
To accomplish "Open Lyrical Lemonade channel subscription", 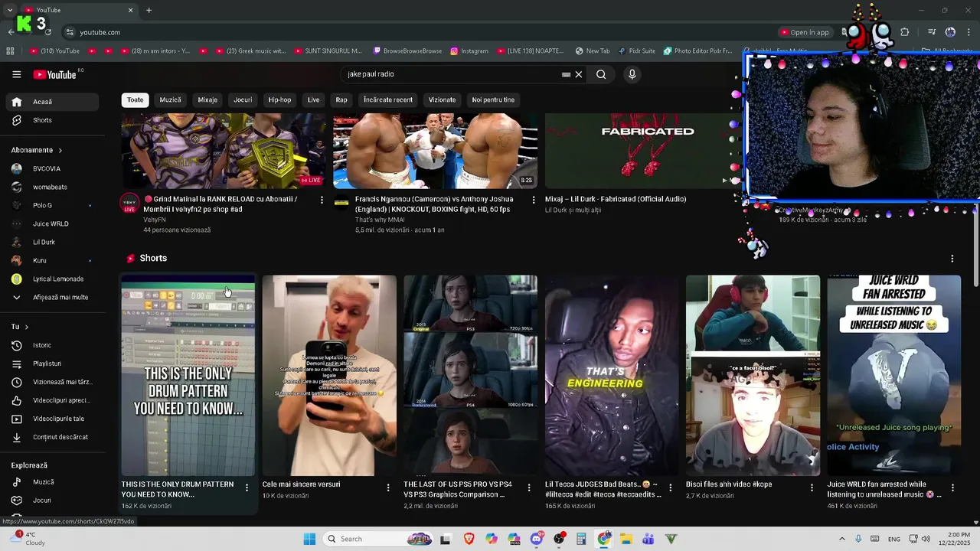I will click(52, 279).
